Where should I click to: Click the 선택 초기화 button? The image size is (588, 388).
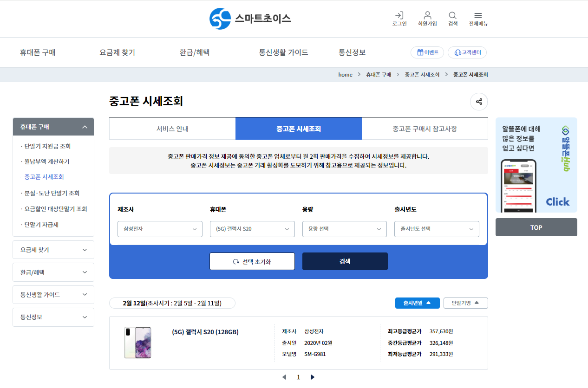click(252, 261)
